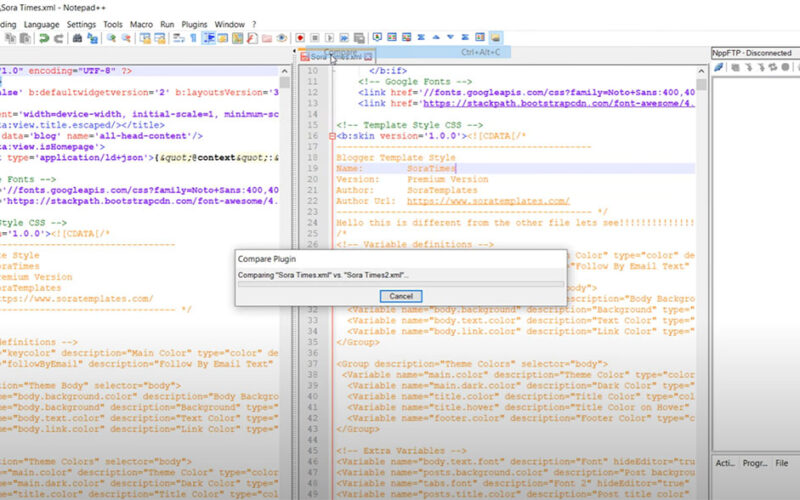Open the Plugins menu
The image size is (800, 500).
click(194, 24)
